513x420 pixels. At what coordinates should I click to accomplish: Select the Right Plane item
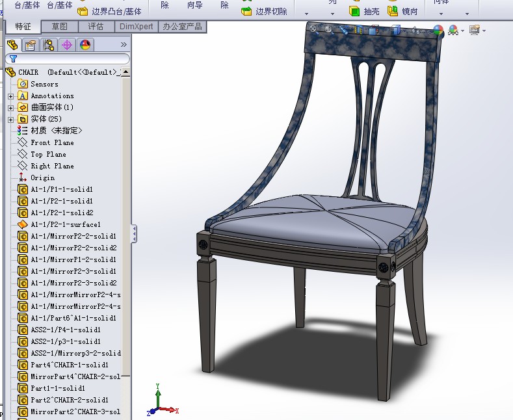(x=53, y=166)
